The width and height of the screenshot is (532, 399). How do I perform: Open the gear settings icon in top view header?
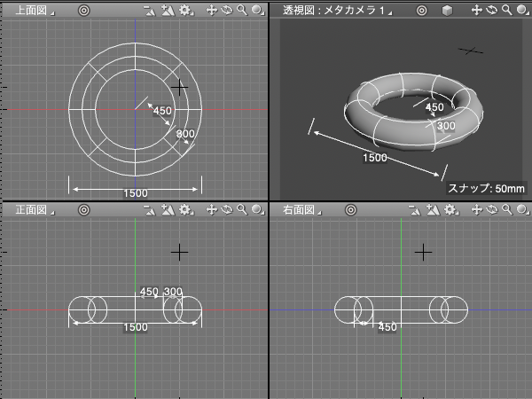185,10
